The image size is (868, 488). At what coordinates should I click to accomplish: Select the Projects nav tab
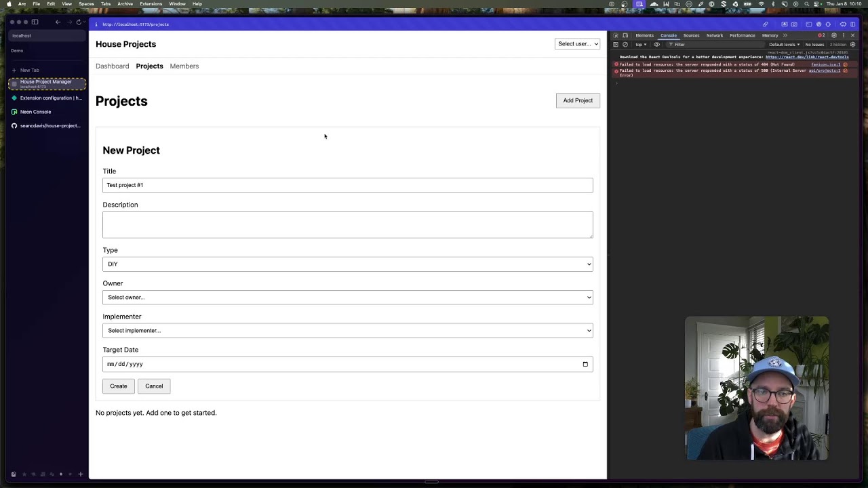coord(149,66)
